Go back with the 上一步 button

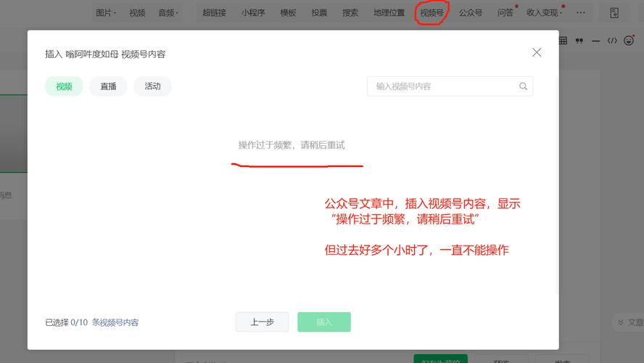click(262, 322)
